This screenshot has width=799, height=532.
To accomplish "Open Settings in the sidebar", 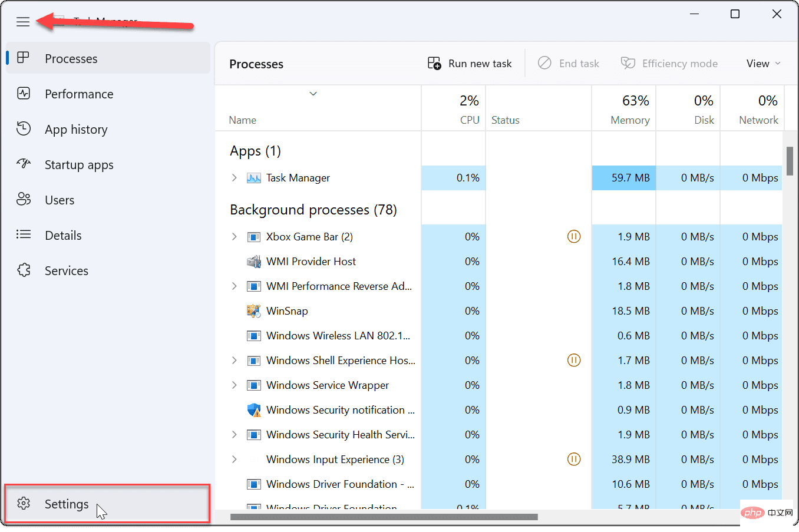I will point(107,503).
